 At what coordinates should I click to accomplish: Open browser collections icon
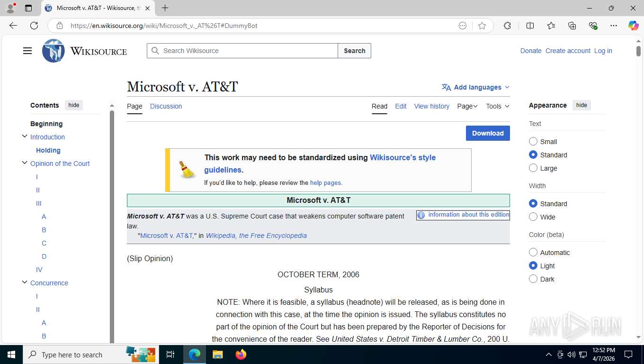click(572, 26)
